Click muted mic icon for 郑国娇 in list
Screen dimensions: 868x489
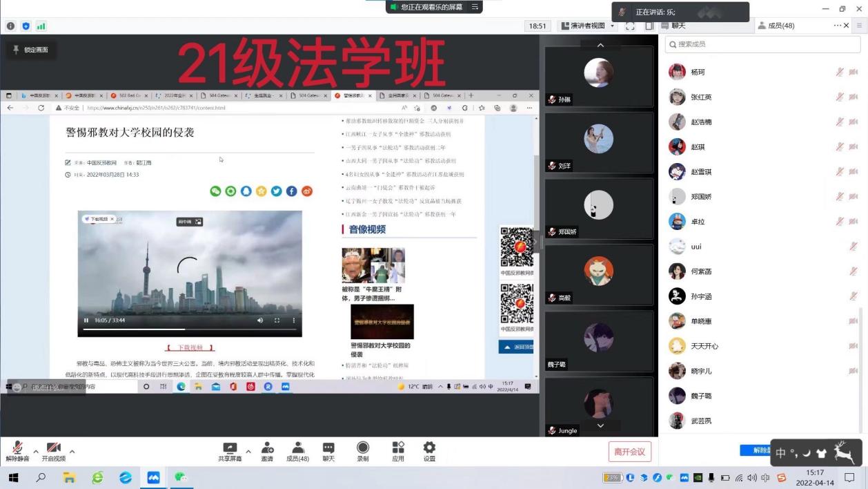pyautogui.click(x=840, y=196)
